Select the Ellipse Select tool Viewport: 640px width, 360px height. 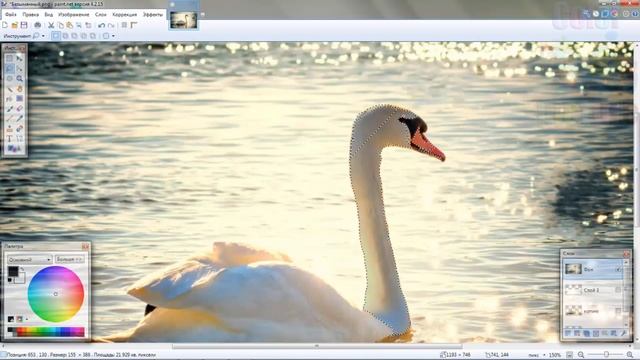[x=9, y=78]
